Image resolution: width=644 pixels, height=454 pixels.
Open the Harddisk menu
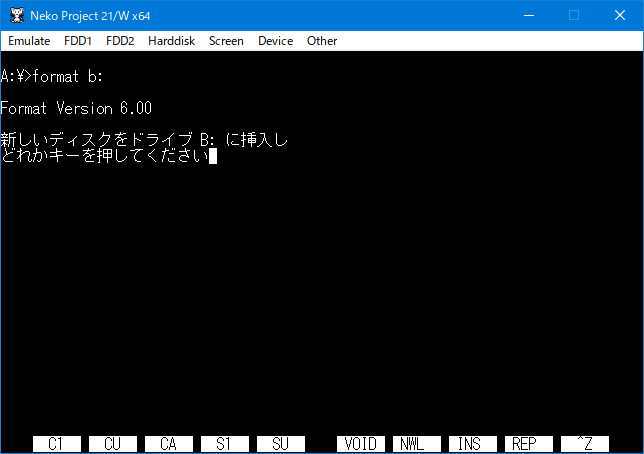pyautogui.click(x=171, y=41)
